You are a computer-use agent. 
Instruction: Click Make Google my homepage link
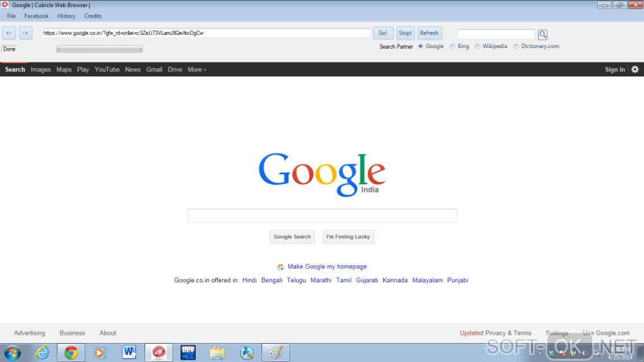[x=327, y=267]
